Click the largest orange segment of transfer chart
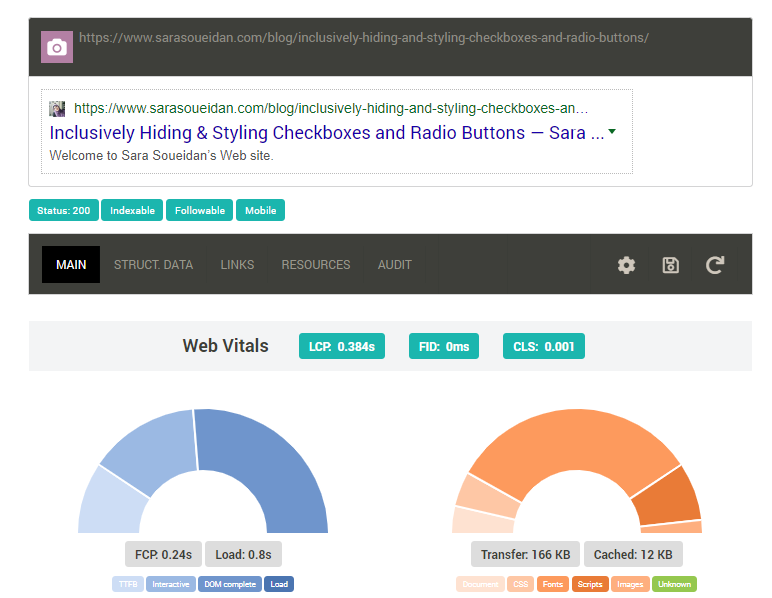 [x=576, y=438]
